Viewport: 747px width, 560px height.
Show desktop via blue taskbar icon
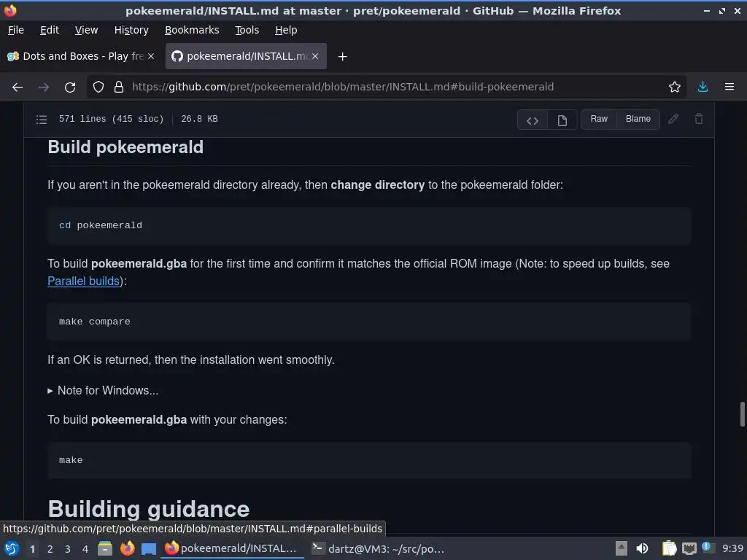point(149,549)
